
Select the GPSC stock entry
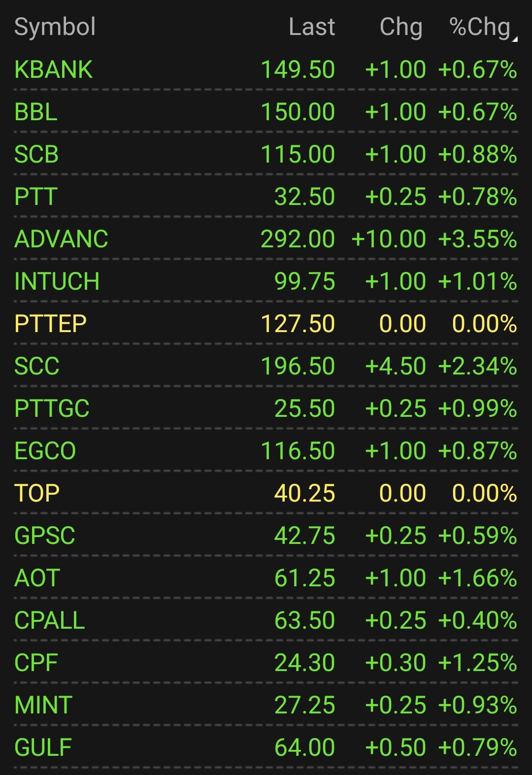point(266,536)
